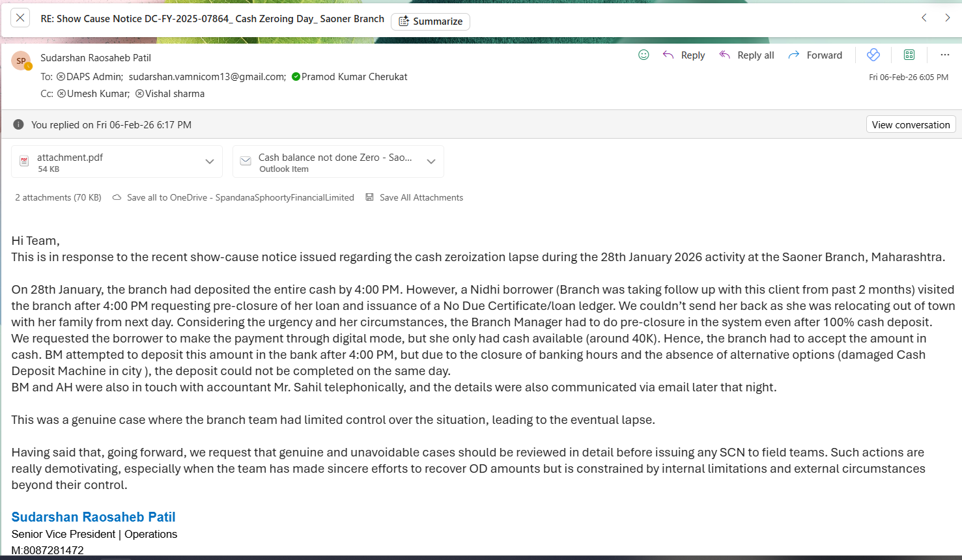Expand dropdown for the Outlook Item attachment
Viewport: 962px width, 560px height.
pyautogui.click(x=431, y=162)
